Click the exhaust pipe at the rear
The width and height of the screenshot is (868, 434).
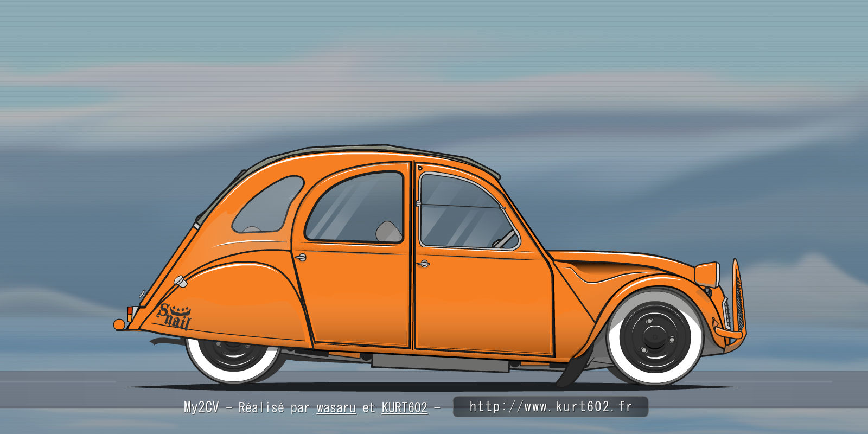pyautogui.click(x=161, y=342)
